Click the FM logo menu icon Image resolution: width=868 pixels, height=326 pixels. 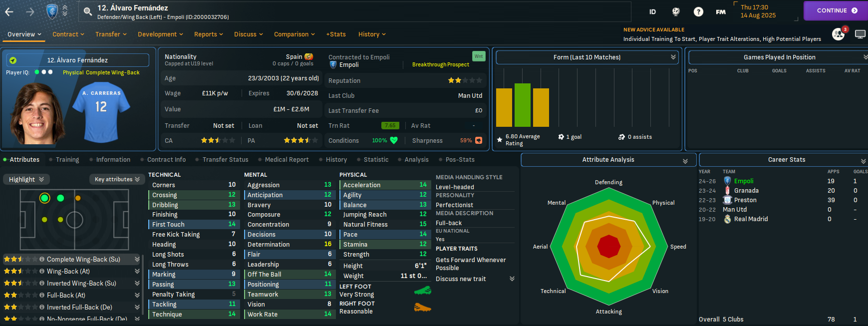720,11
